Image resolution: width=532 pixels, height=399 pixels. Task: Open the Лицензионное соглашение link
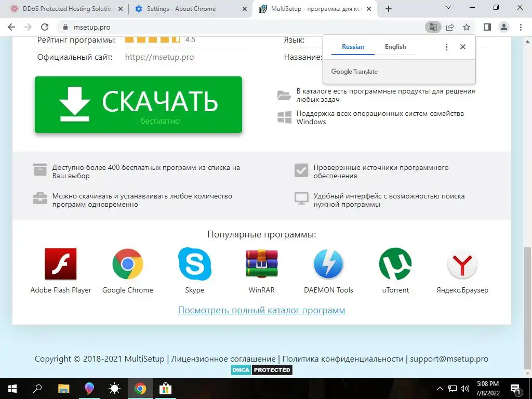[x=223, y=359]
